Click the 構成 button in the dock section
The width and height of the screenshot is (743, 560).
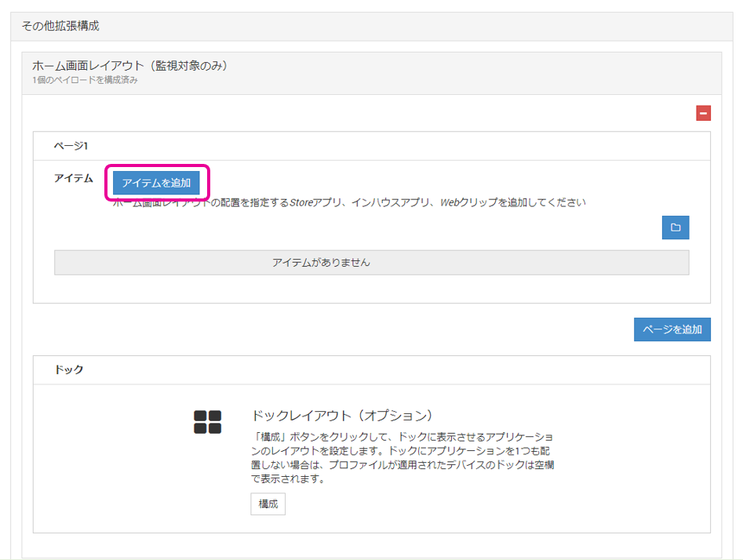(x=268, y=504)
